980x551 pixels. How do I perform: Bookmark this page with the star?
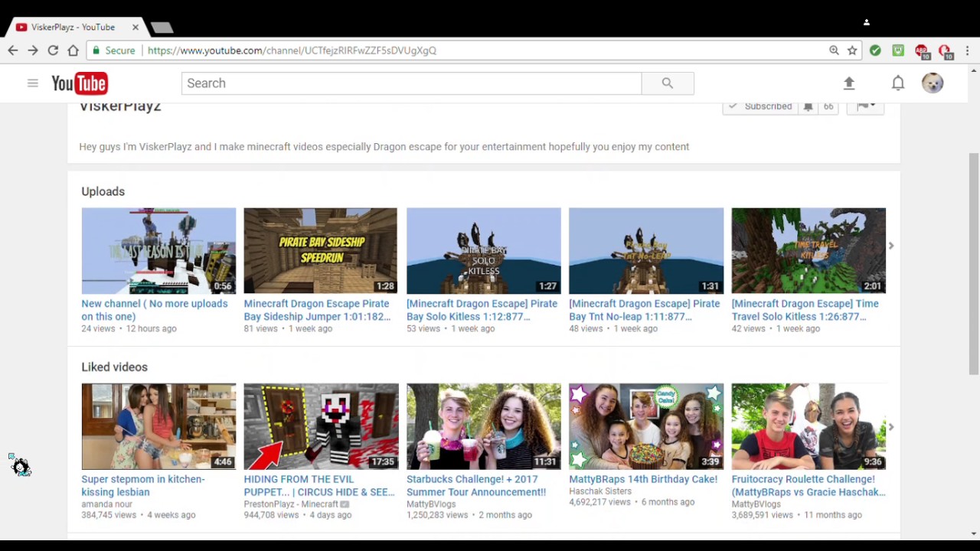[x=852, y=51]
